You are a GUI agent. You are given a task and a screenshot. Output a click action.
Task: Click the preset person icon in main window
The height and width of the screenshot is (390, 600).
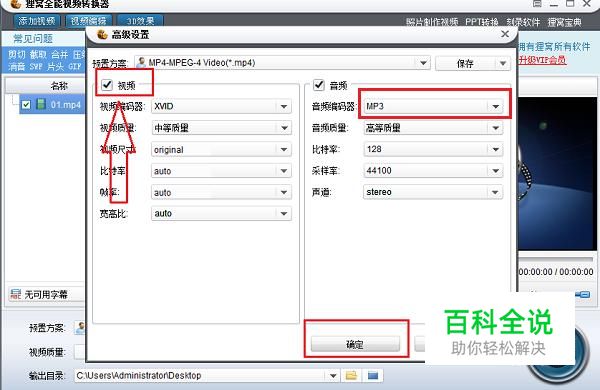80,328
